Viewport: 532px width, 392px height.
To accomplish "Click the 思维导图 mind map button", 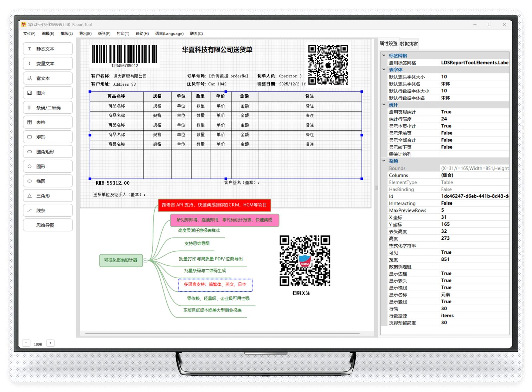I will click(x=48, y=225).
